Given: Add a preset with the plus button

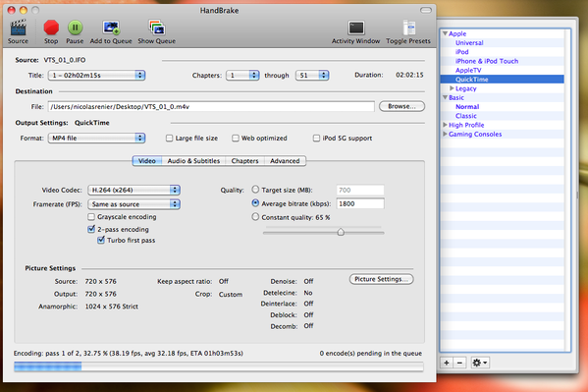Looking at the screenshot, I should [447, 363].
